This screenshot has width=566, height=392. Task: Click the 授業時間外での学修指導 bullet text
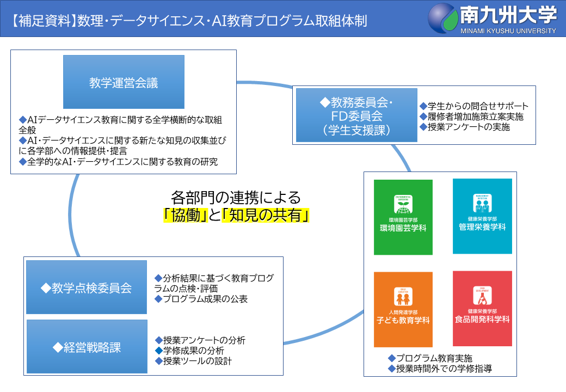point(443,369)
